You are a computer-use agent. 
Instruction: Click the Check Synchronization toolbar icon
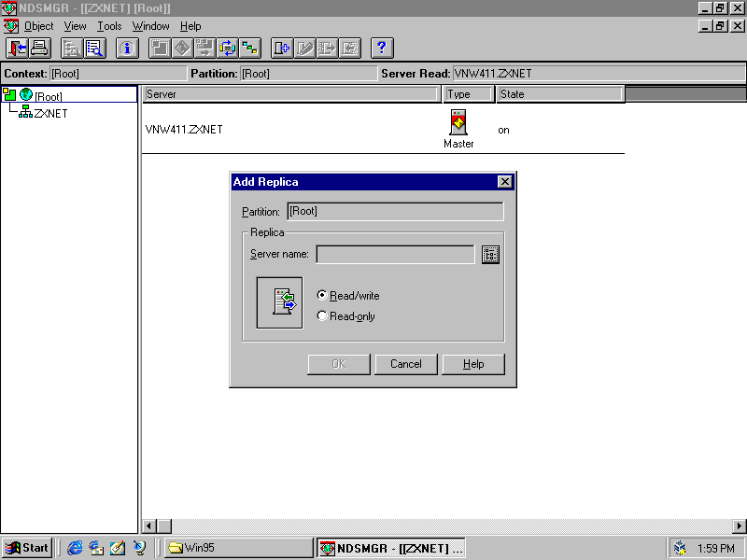coord(227,49)
